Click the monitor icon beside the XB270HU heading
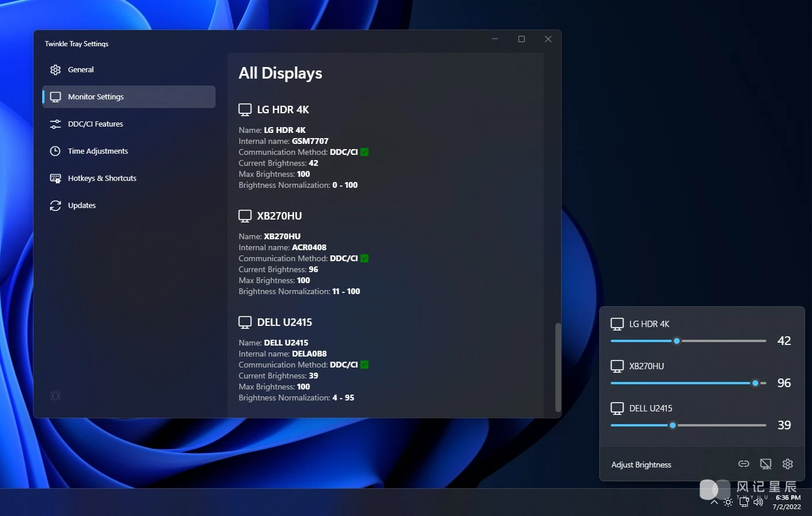812x516 pixels. (245, 216)
